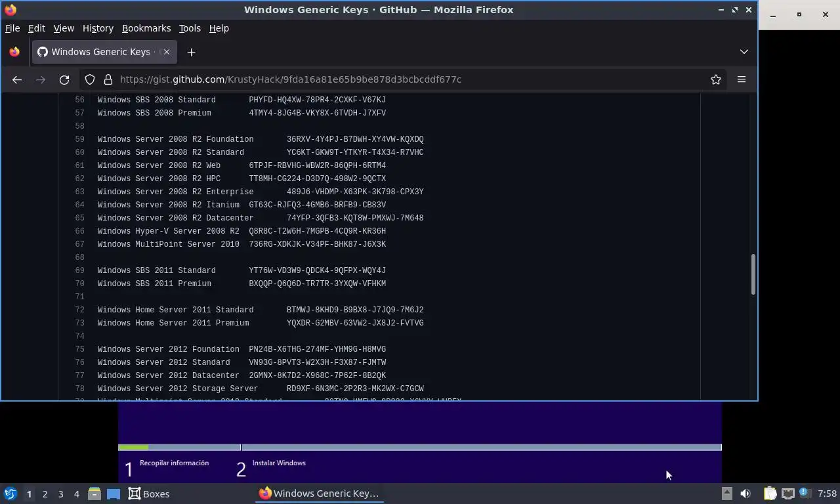Click the Firefox icon in title bar
This screenshot has width=840, height=504.
(x=10, y=10)
